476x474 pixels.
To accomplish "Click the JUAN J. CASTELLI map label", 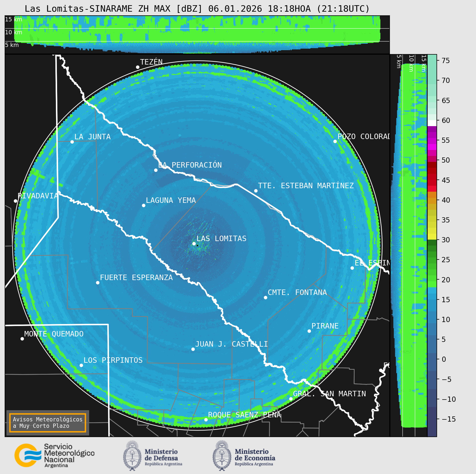I will point(232,344).
